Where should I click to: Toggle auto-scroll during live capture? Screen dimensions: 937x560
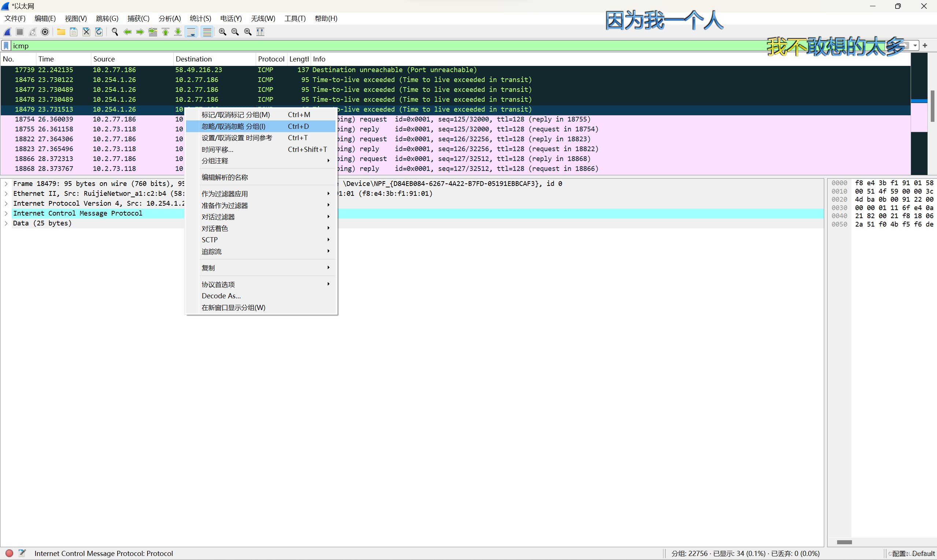192,32
